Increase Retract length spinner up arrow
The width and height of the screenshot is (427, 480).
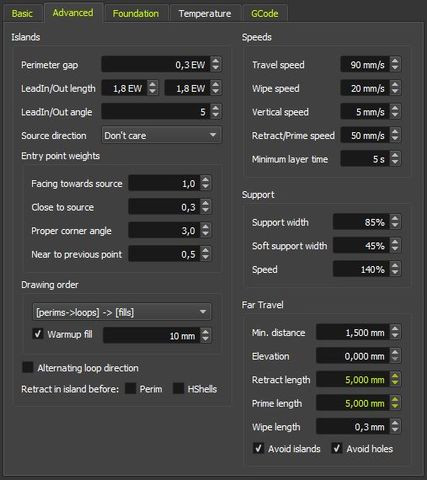[x=395, y=376]
